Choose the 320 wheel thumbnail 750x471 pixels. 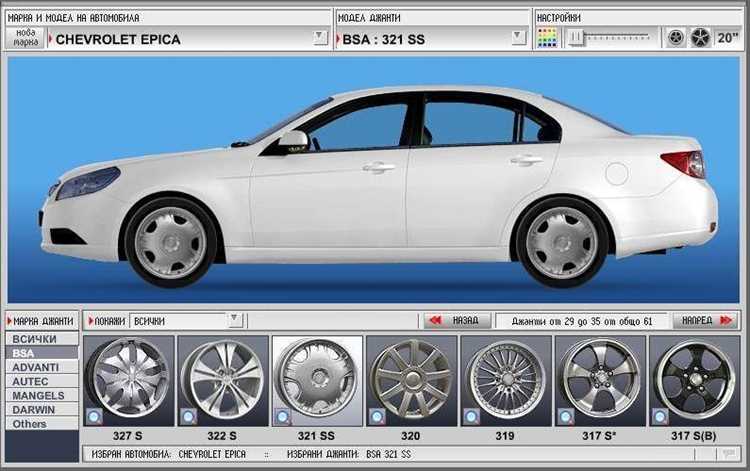click(411, 380)
